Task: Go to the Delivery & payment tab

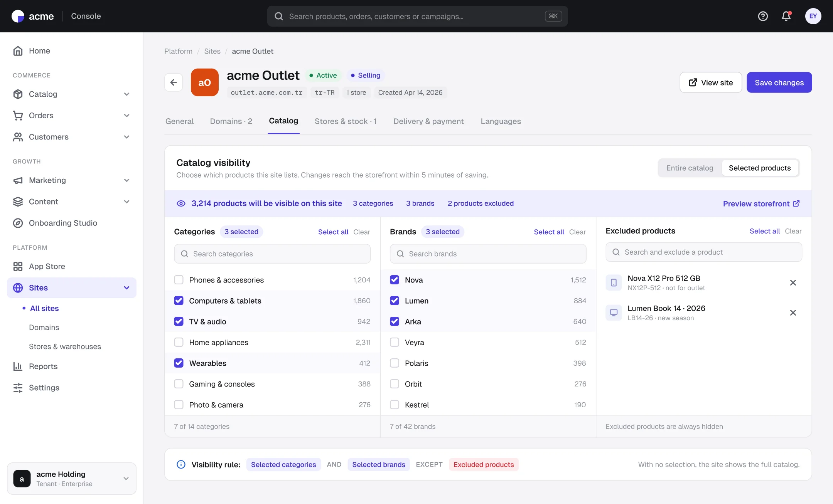Action: pyautogui.click(x=428, y=121)
